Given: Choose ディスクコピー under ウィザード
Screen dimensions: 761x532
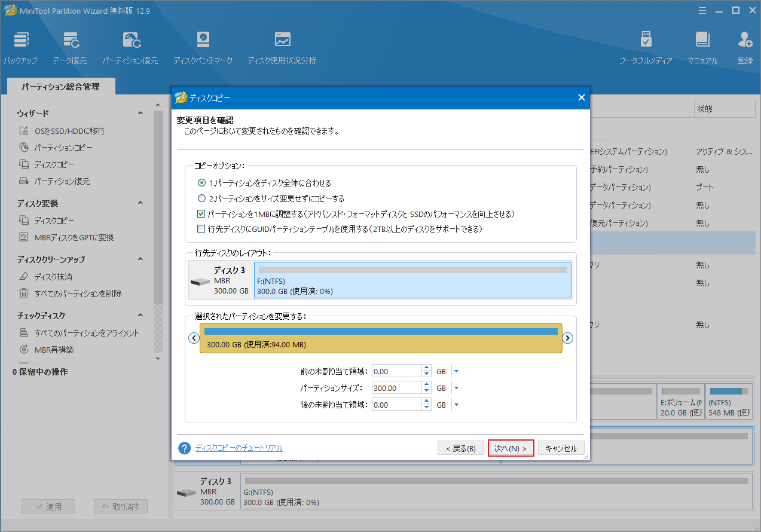Looking at the screenshot, I should (x=54, y=164).
